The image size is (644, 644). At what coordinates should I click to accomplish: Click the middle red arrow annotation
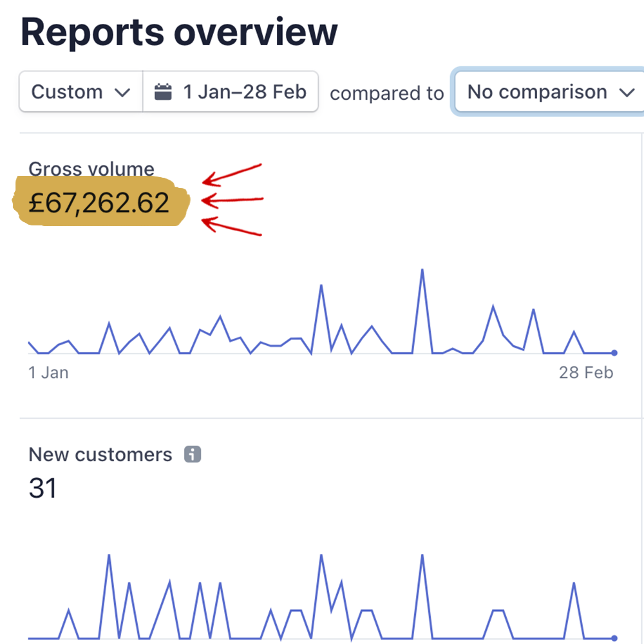(x=232, y=200)
